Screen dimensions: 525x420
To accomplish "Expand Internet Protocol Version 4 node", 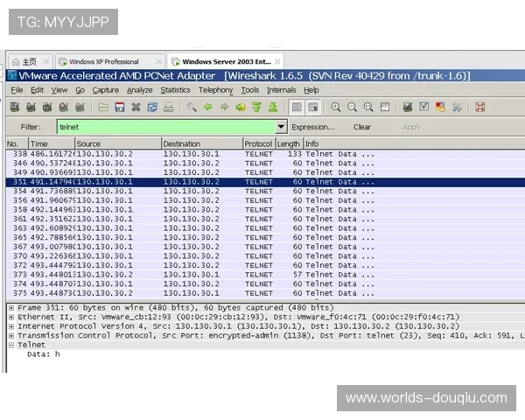I will click(11, 326).
